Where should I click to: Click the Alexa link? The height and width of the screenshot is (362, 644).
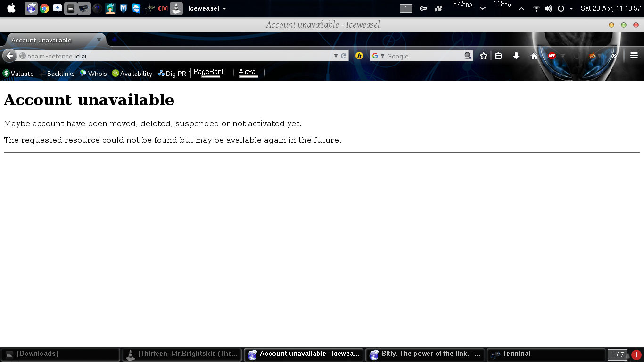[248, 72]
